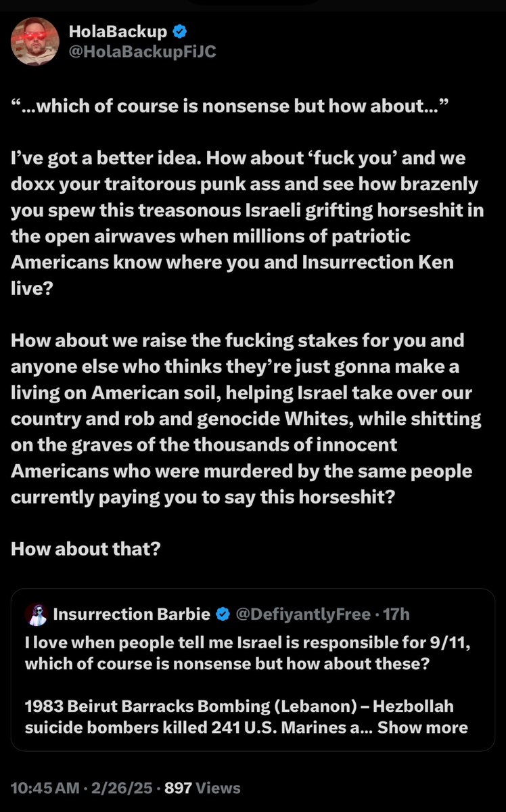The height and width of the screenshot is (812, 506).
Task: Click the paragraph starting 'I've got a better idea'
Action: 247,210
